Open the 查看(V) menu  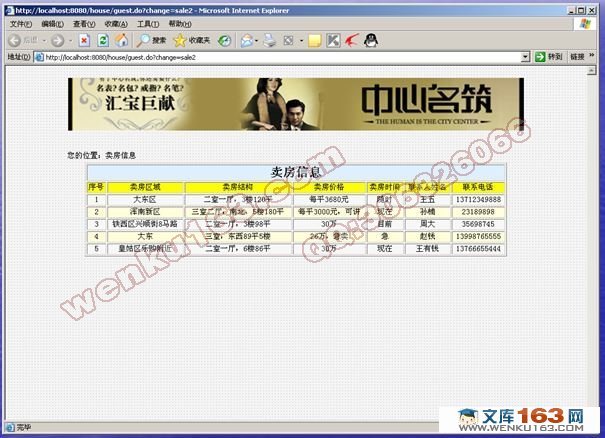[x=84, y=24]
